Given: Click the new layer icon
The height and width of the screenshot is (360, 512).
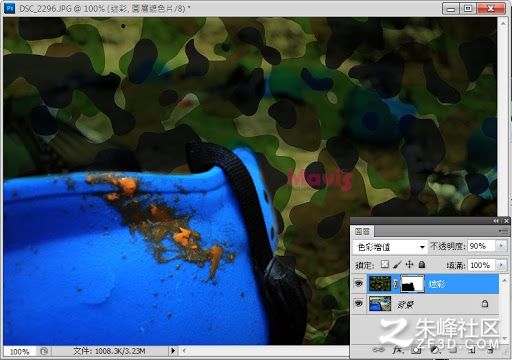Looking at the screenshot, I should coord(472,350).
